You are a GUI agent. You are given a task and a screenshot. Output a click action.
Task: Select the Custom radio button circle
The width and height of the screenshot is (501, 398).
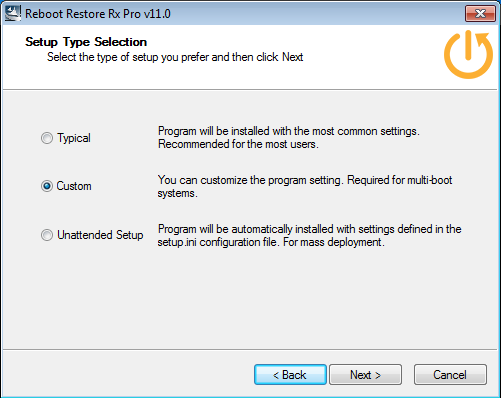point(47,186)
